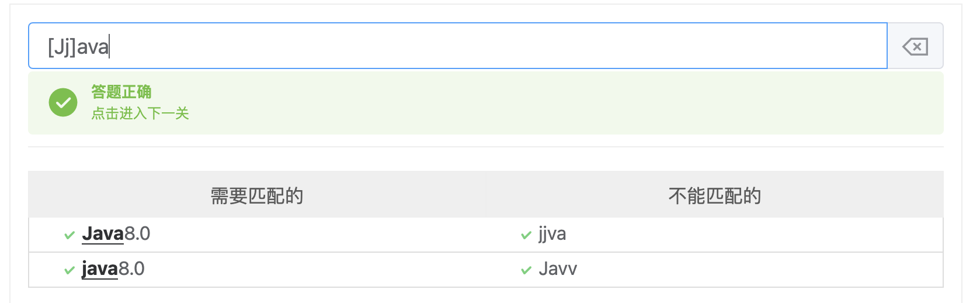Click the check icon beside Java8.0
The height and width of the screenshot is (303, 980).
point(69,235)
